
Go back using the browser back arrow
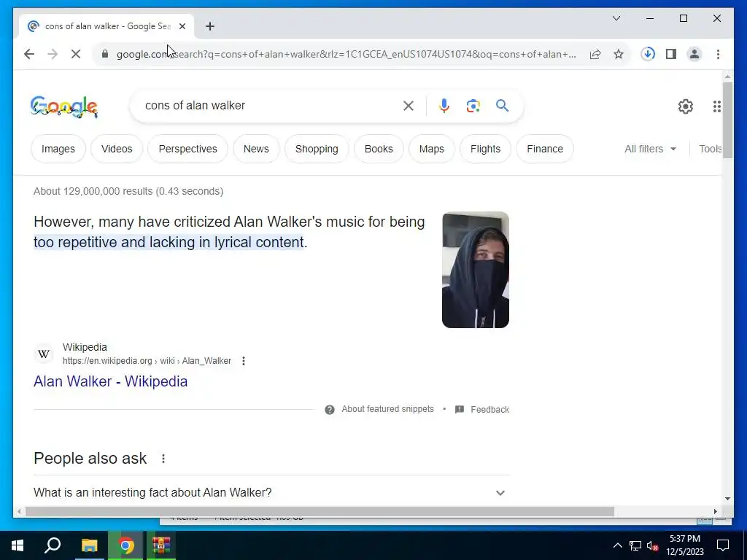29,54
